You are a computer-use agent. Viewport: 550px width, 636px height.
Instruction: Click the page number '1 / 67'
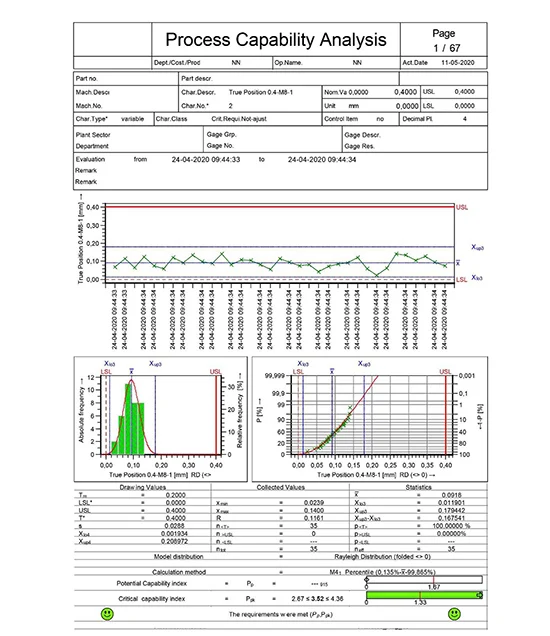click(446, 48)
